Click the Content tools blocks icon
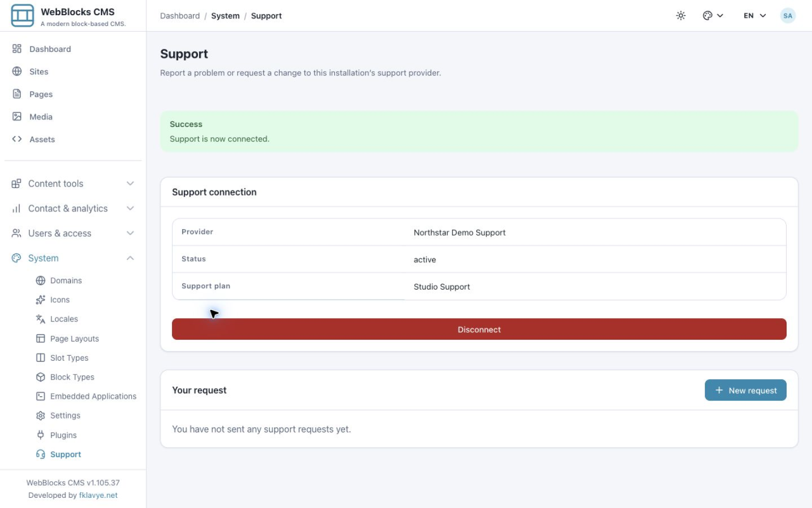 point(16,184)
